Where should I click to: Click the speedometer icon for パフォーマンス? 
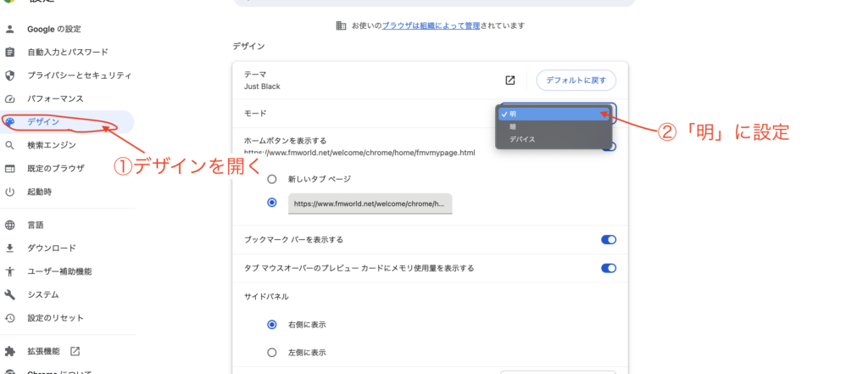point(9,98)
